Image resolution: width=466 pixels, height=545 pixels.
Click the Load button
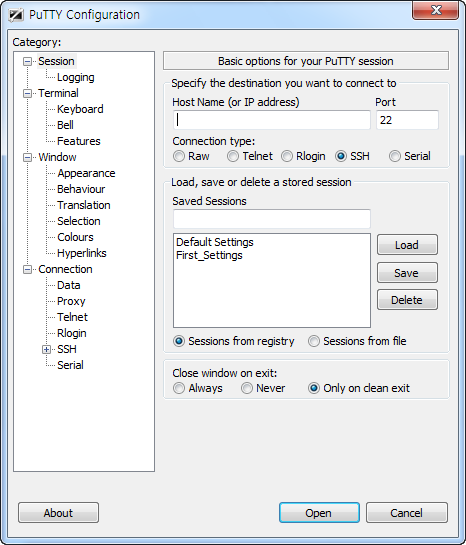click(x=407, y=245)
